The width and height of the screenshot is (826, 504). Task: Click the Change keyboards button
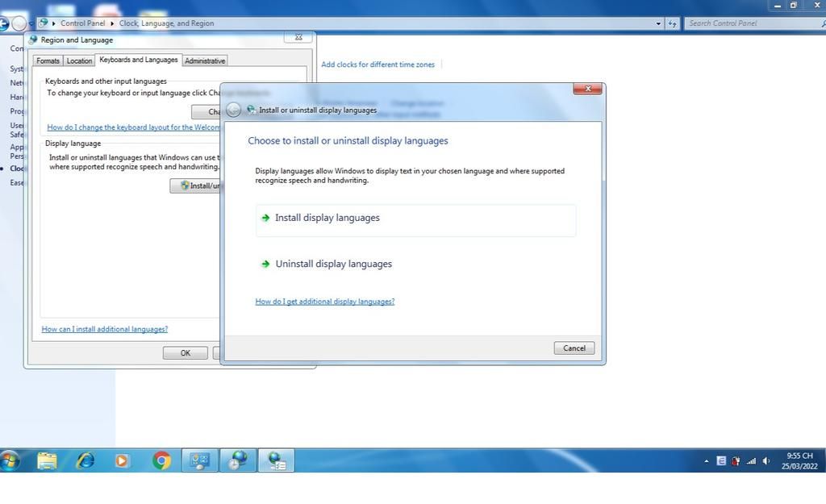pyautogui.click(x=206, y=111)
